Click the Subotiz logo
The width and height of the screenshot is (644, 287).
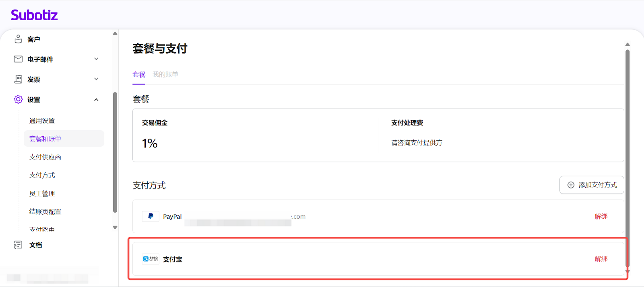pos(34,15)
